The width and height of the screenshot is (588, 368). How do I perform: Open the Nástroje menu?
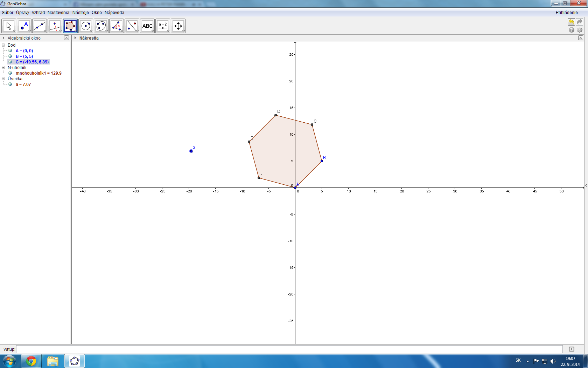tap(80, 13)
